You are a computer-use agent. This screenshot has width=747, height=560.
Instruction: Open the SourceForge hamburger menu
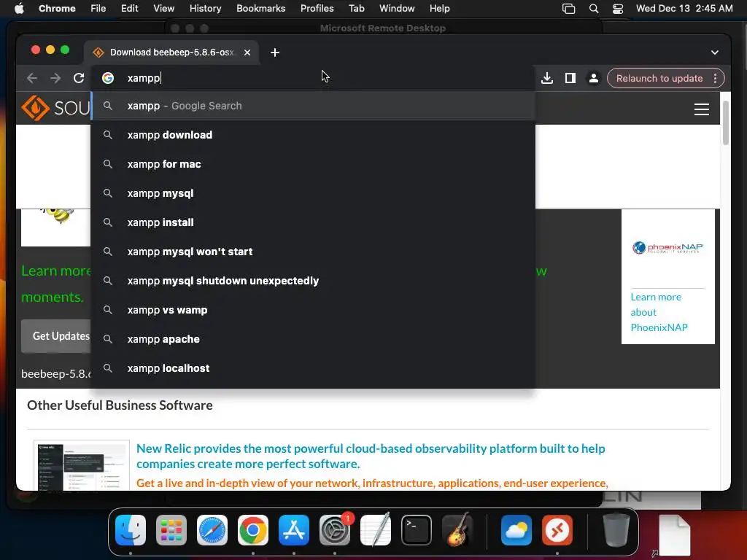point(701,109)
